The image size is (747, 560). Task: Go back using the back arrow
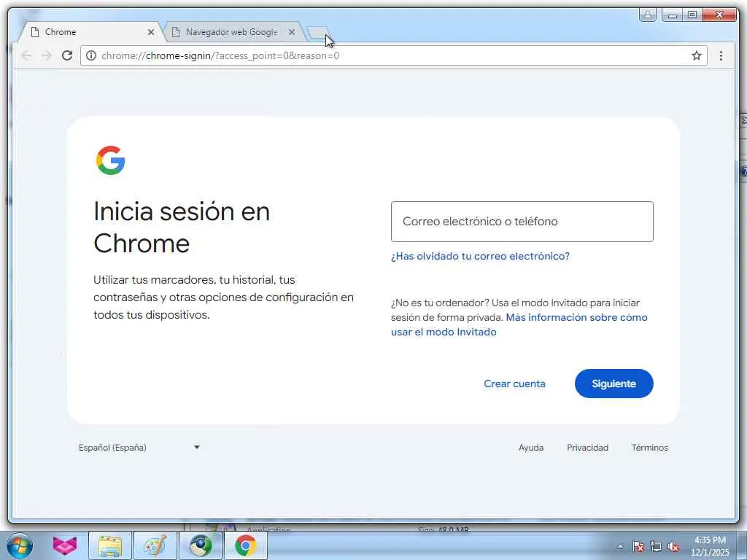pos(27,55)
